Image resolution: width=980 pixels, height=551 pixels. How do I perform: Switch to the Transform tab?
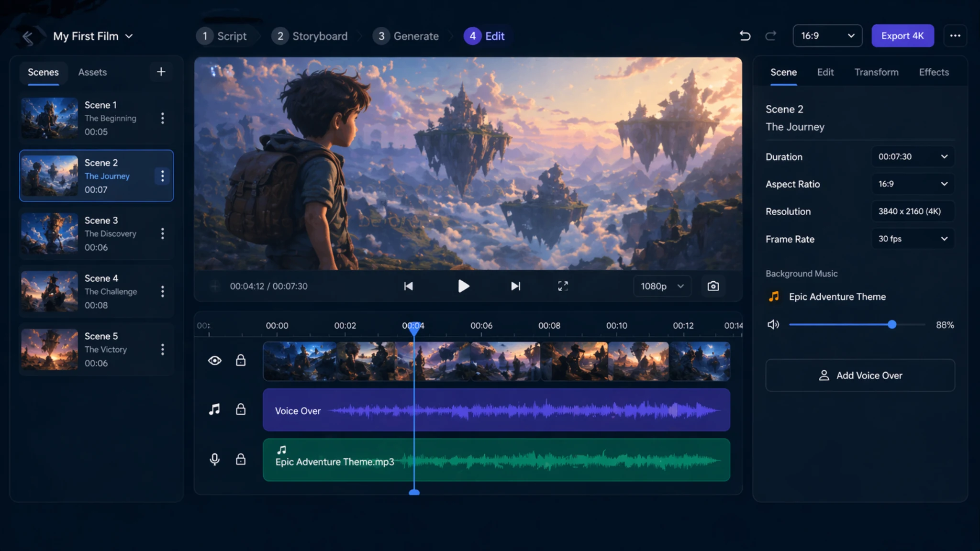[876, 72]
